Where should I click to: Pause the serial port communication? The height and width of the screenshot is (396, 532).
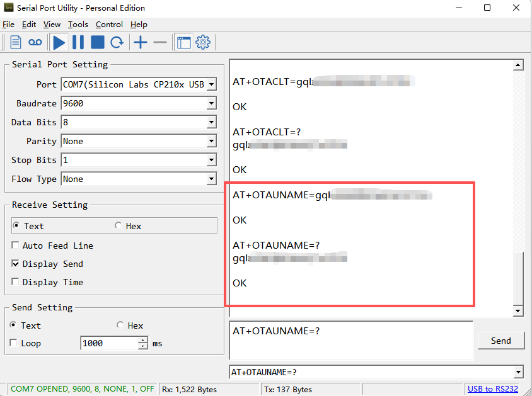click(78, 42)
